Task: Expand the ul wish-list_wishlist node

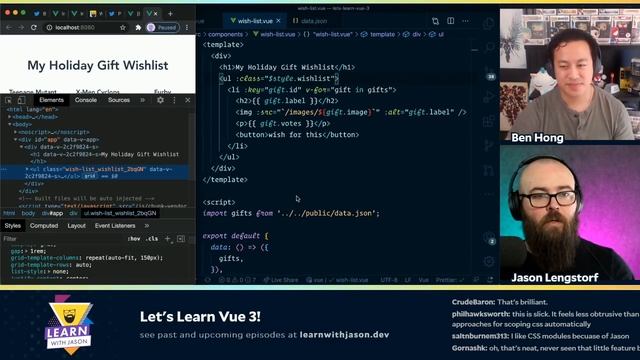Action: (x=27, y=169)
